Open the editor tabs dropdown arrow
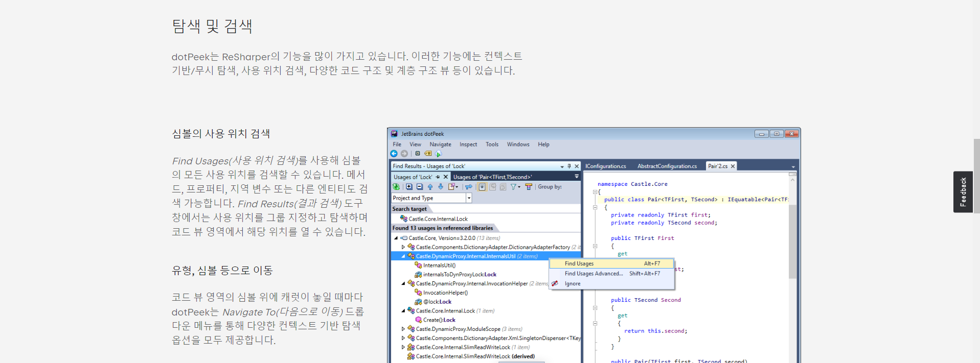 pyautogui.click(x=793, y=167)
